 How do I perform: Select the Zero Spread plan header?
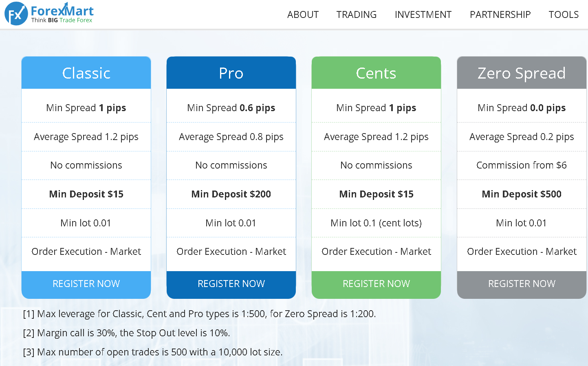[x=521, y=73]
